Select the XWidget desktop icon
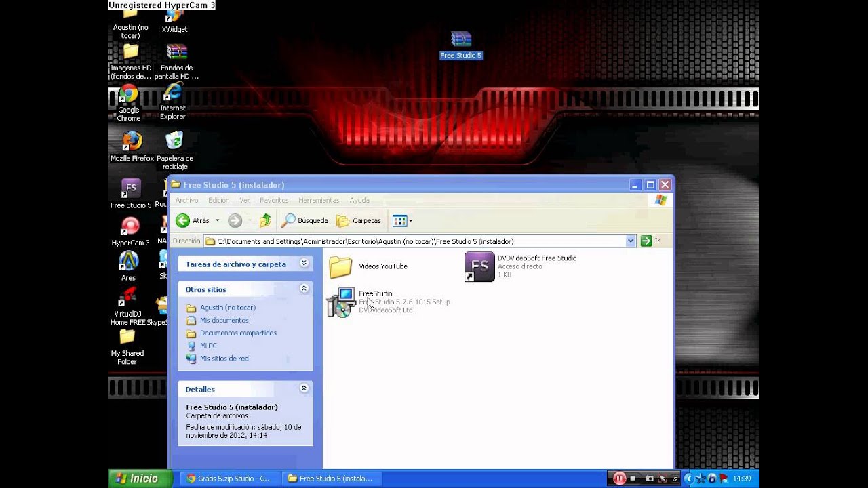The width and height of the screenshot is (868, 488). click(x=174, y=22)
